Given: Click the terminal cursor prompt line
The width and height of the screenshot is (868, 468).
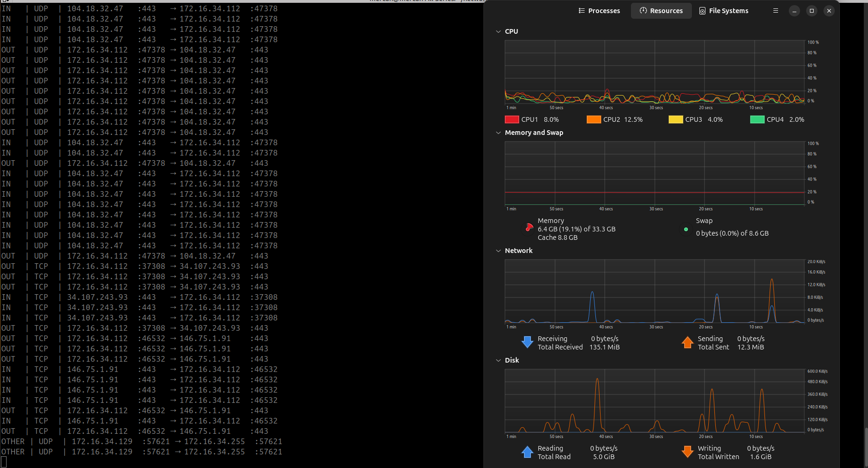Looking at the screenshot, I should 4,462.
